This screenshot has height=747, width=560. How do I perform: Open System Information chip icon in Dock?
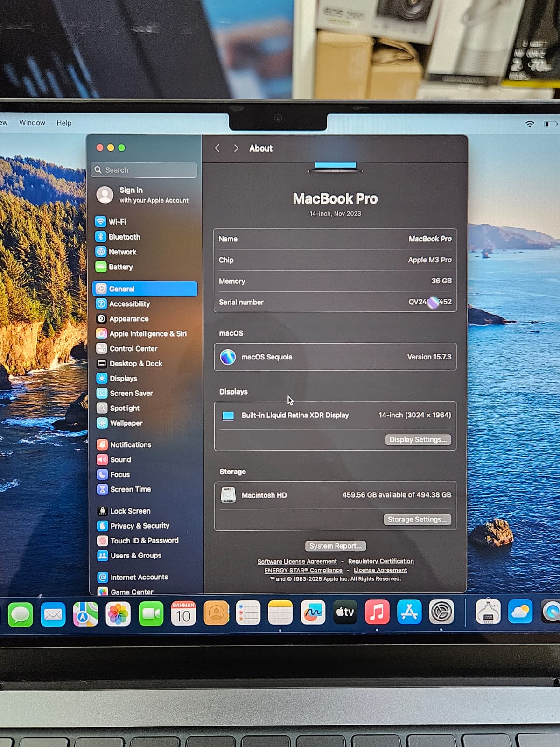[x=488, y=612]
